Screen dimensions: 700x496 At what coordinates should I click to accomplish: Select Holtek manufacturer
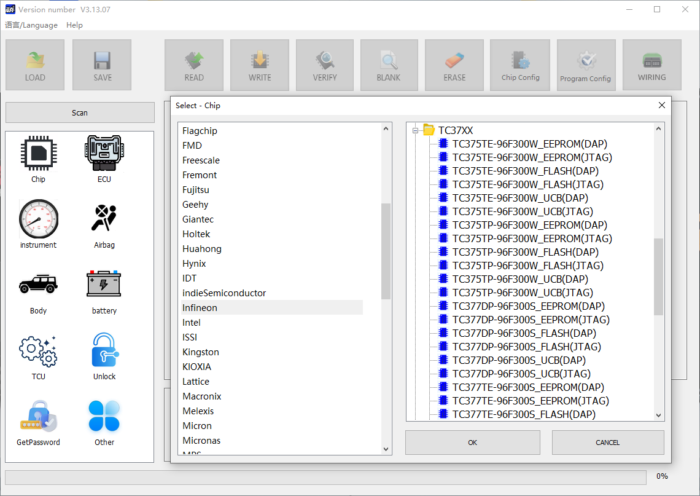[196, 234]
